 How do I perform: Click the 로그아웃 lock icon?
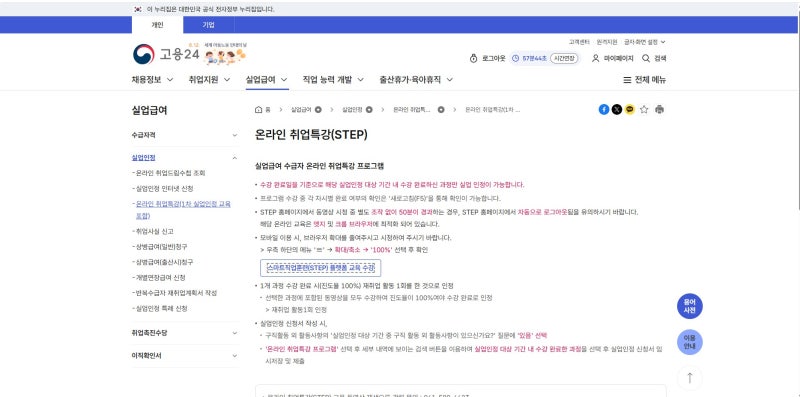click(473, 59)
